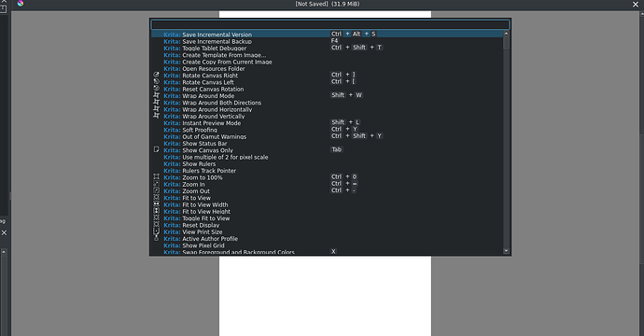Click the Rotate Canvas Left icon
644x336 pixels.
(x=156, y=82)
